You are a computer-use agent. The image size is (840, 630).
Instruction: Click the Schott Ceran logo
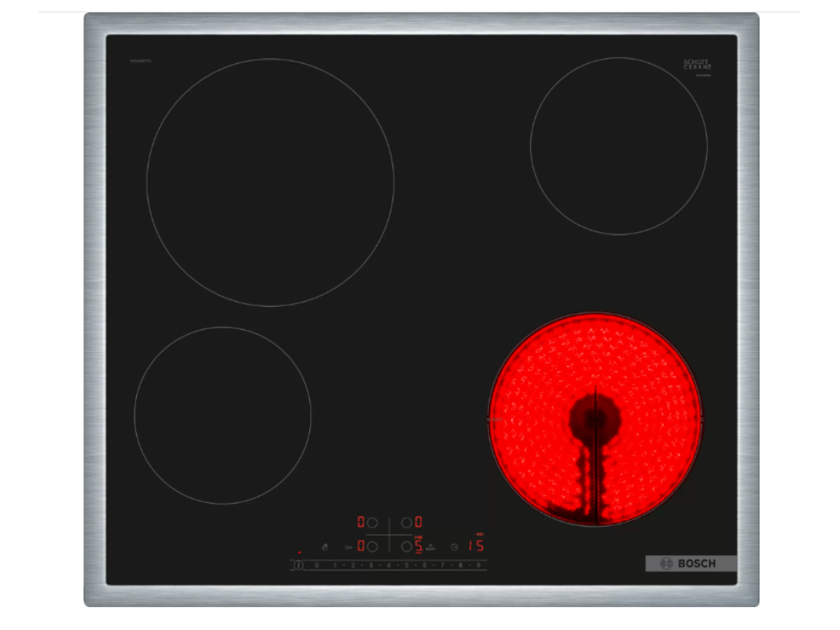(x=697, y=64)
